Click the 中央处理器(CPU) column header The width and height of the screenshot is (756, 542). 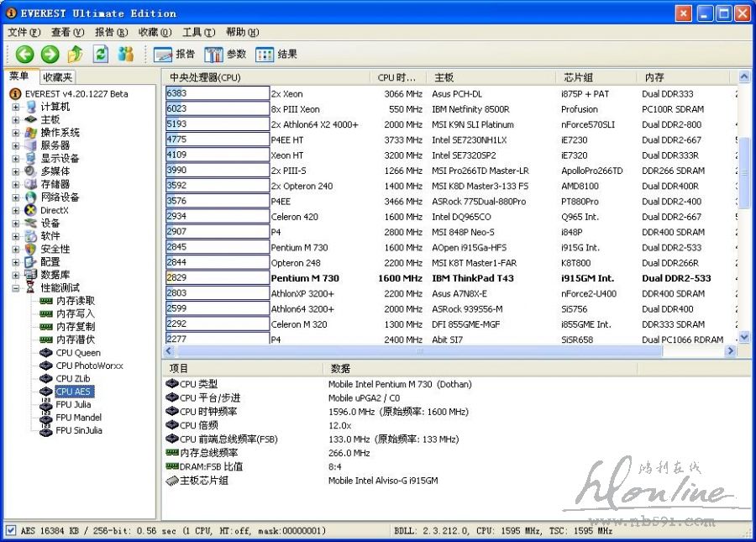tap(265, 77)
